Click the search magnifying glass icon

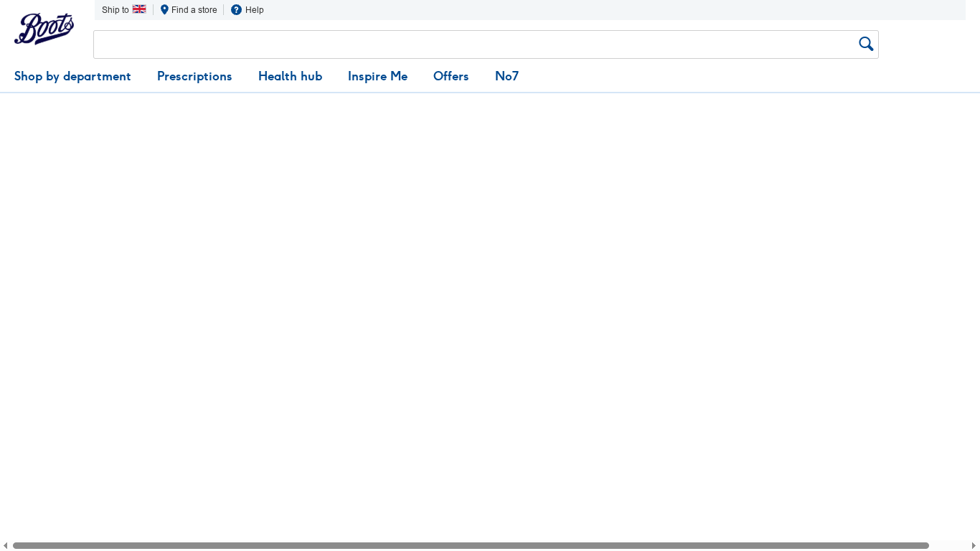coord(866,44)
